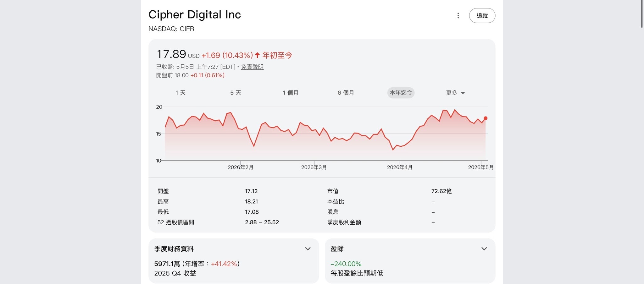Screen dimensions: 644x284
Task: Click the 2026年3月 axis label
Action: (314, 167)
